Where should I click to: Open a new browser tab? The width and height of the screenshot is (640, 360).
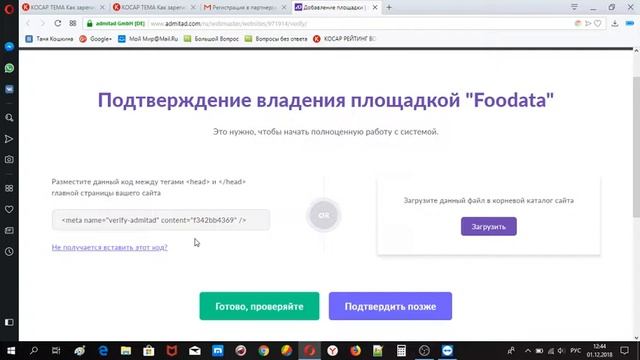389,7
